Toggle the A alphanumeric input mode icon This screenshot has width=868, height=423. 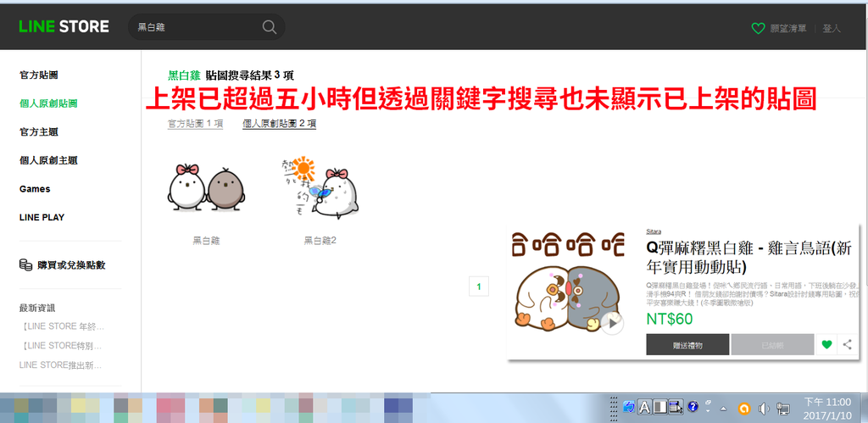(644, 408)
